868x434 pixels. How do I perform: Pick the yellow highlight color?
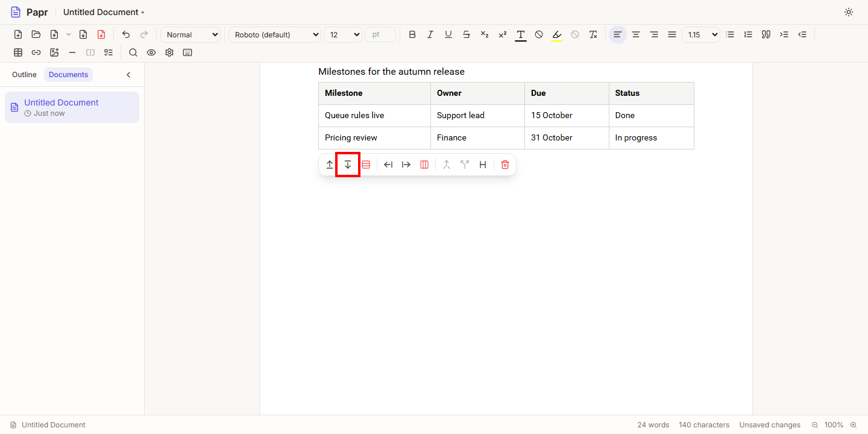[x=557, y=34]
